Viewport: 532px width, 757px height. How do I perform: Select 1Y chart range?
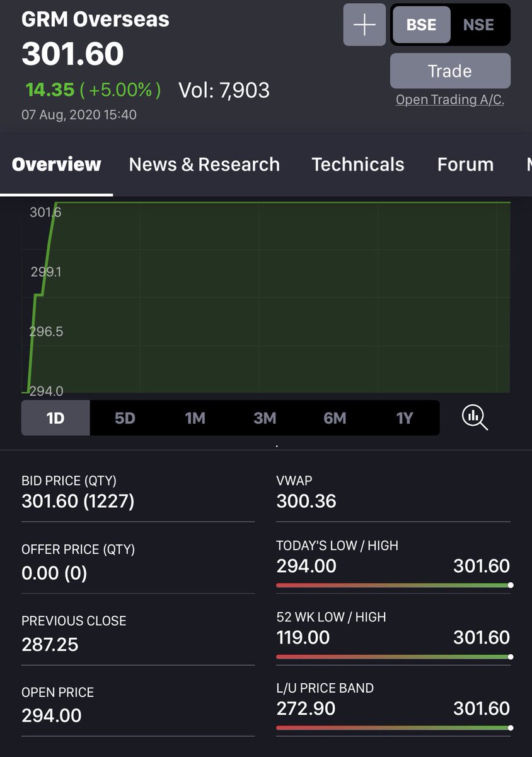point(405,418)
